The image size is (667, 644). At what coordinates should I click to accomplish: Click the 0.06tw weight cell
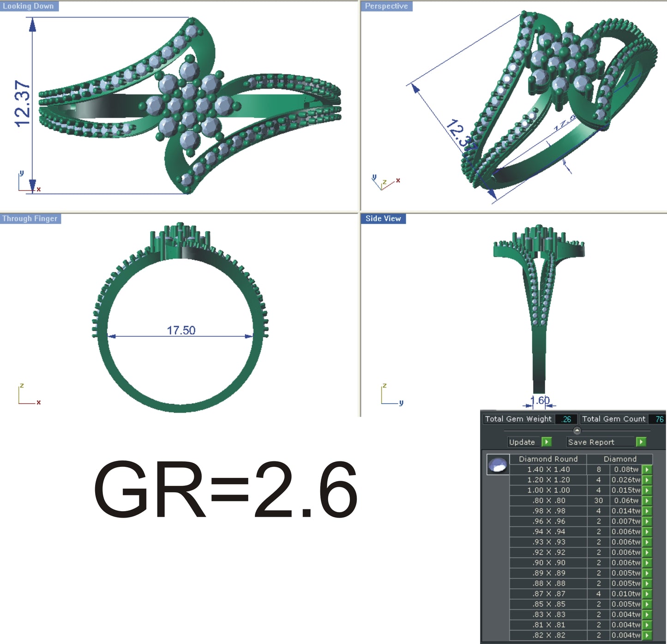(x=626, y=501)
